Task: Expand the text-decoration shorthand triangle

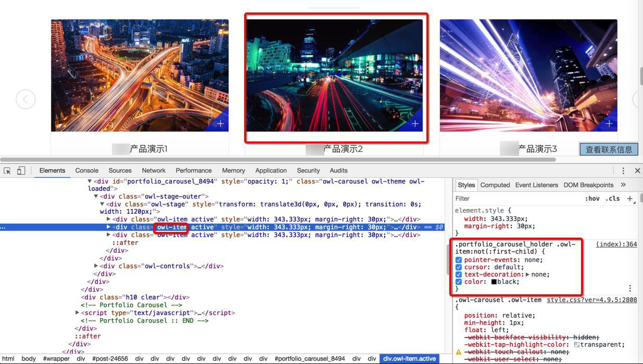Action: [527, 275]
